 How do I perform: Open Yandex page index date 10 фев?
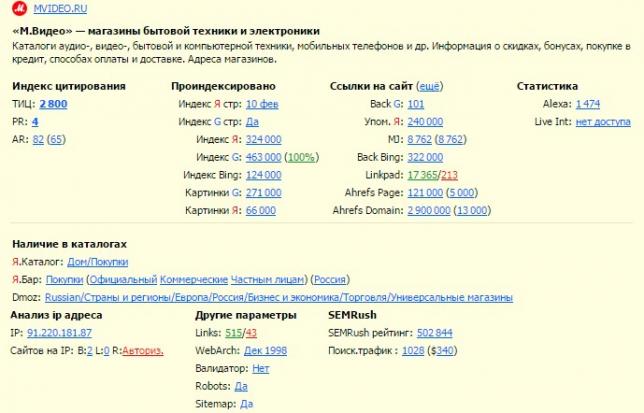[262, 104]
